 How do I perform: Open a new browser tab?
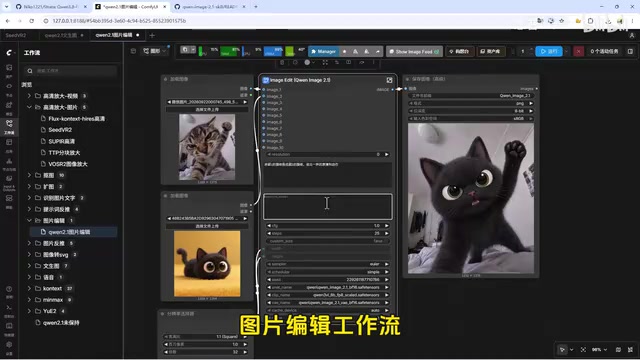256,7
